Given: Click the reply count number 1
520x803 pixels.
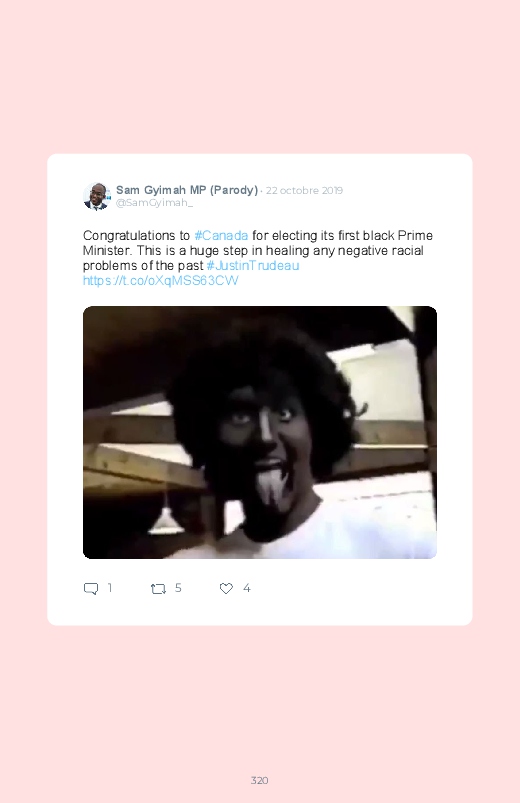Looking at the screenshot, I should point(110,588).
